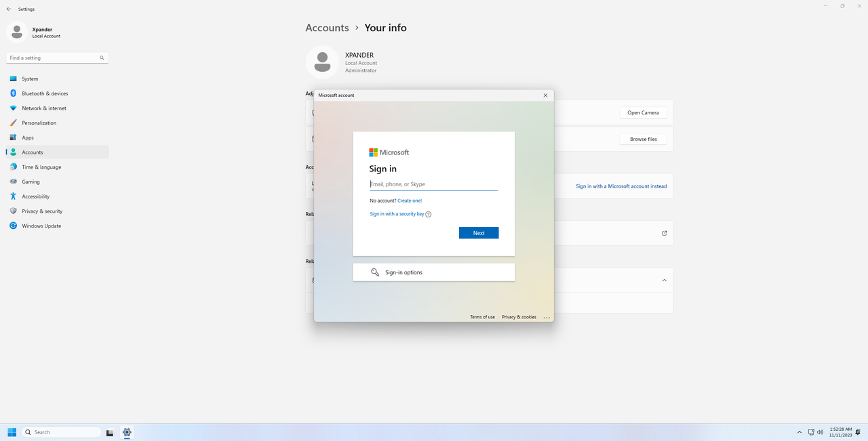Open the Terms of use link
Viewport: 868px width, 441px height.
[x=482, y=317]
